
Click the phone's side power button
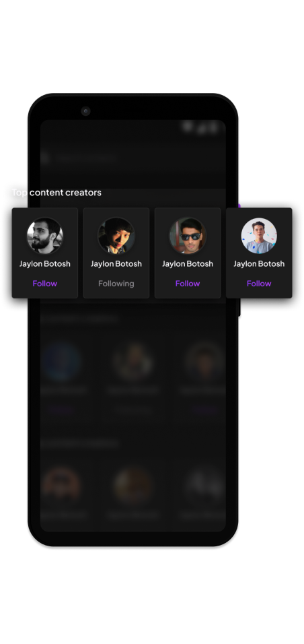point(239,307)
